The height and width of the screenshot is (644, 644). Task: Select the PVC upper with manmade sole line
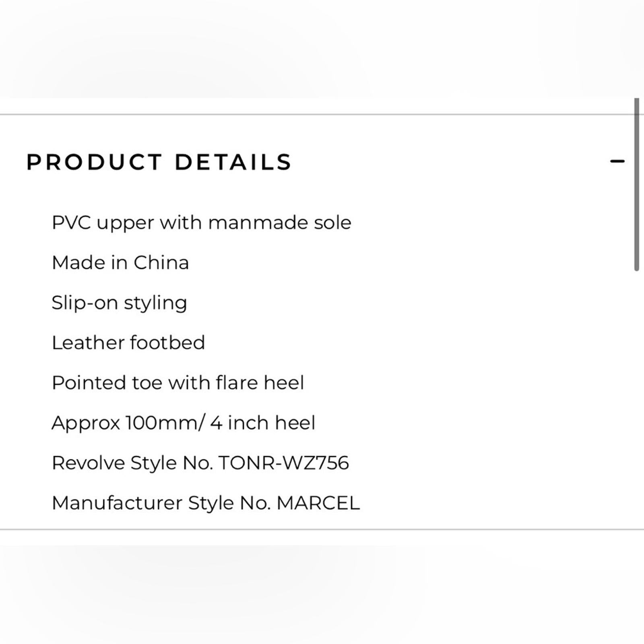point(201,222)
